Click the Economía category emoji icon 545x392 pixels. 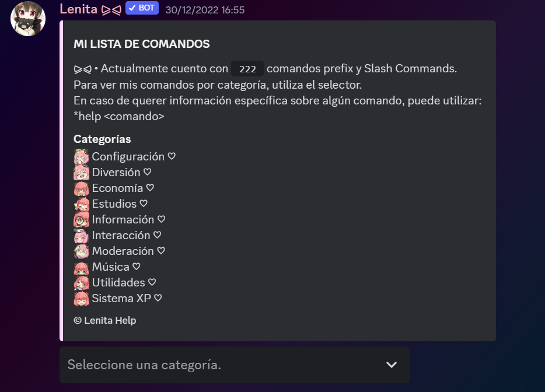tap(81, 188)
